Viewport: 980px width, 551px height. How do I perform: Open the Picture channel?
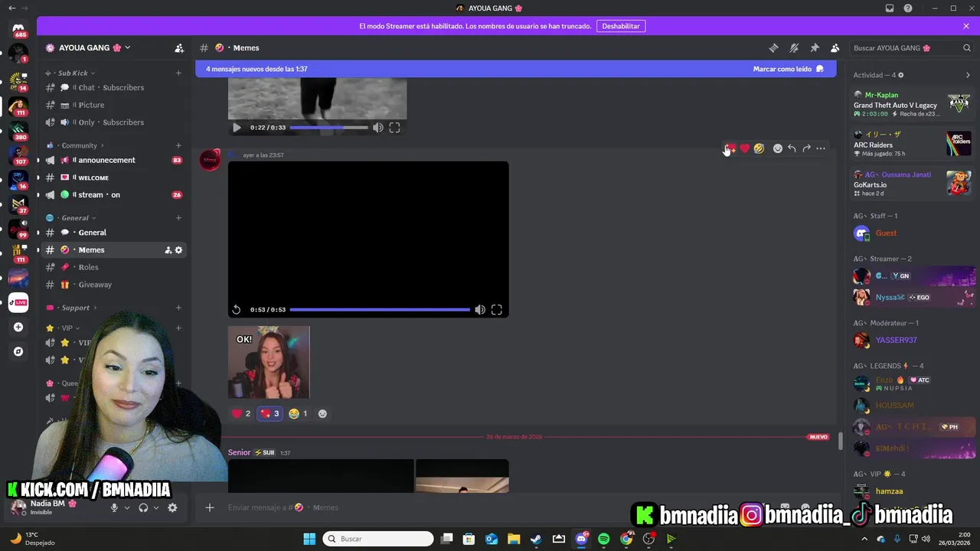coord(113,105)
